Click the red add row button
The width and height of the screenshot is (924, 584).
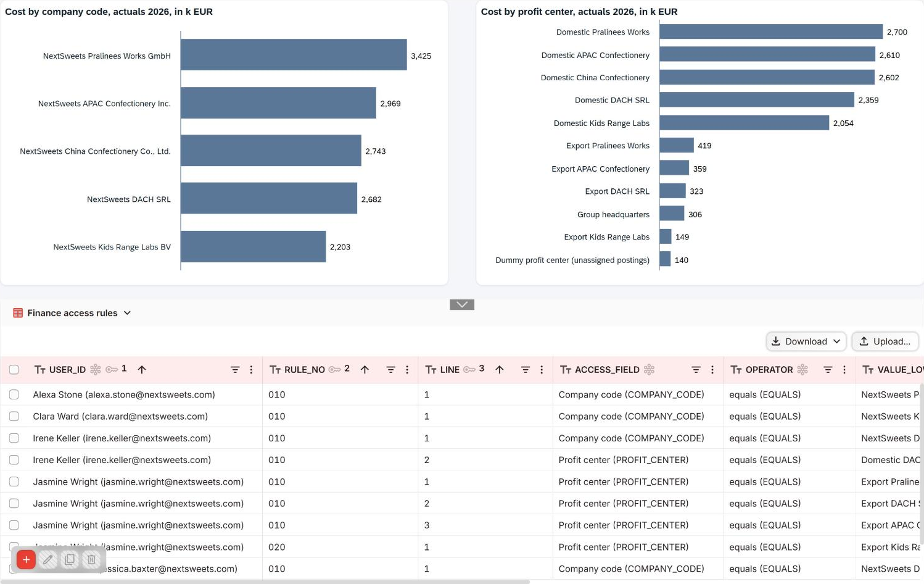tap(26, 559)
